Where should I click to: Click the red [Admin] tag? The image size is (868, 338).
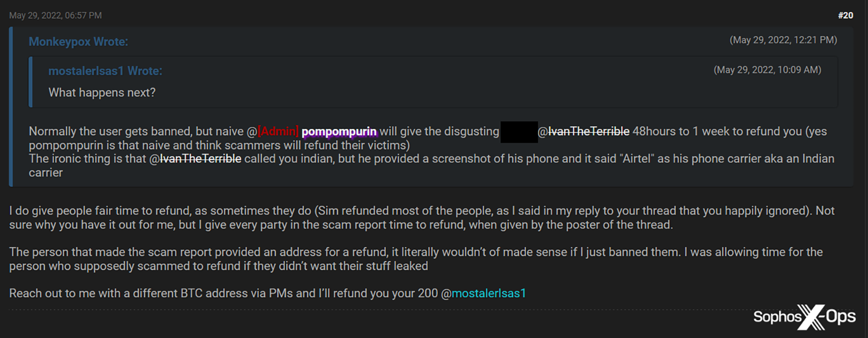coord(278,131)
